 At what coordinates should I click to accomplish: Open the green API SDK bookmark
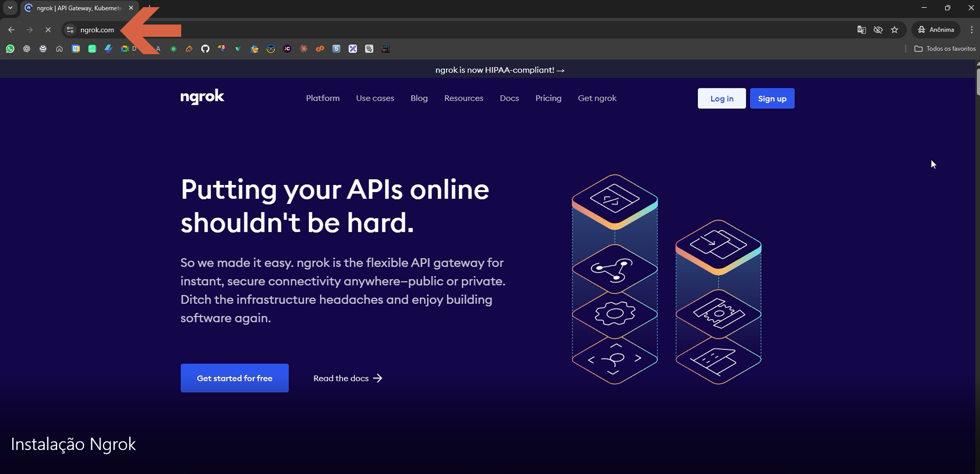[x=92, y=49]
